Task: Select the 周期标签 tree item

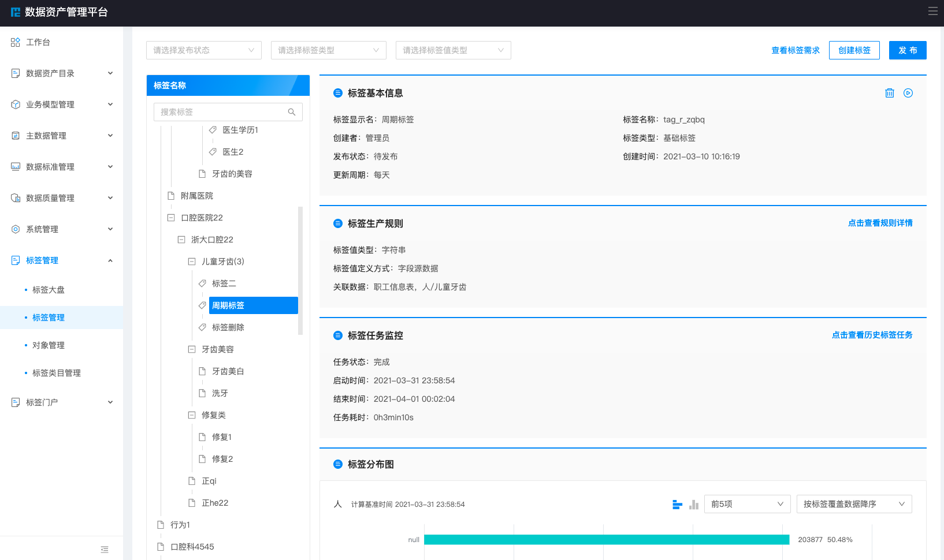Action: [254, 305]
